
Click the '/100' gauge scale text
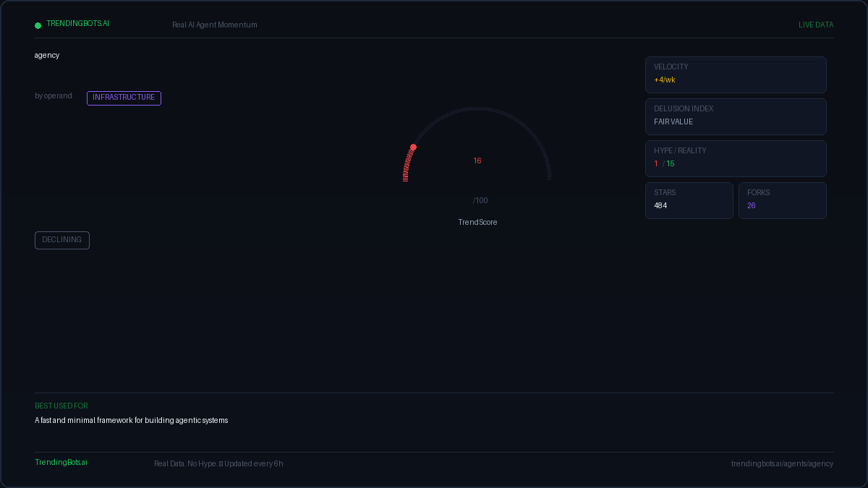480,201
